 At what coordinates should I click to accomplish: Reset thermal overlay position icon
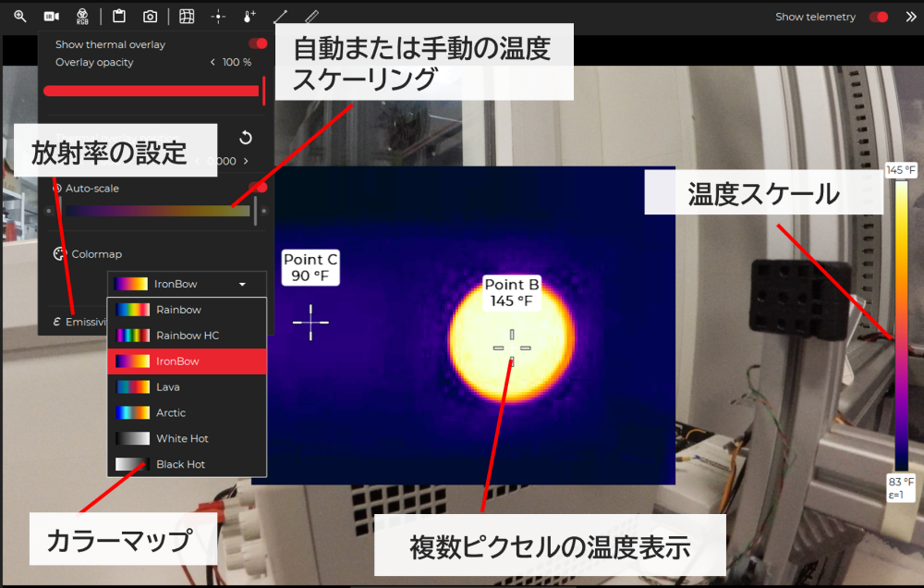pos(246,138)
